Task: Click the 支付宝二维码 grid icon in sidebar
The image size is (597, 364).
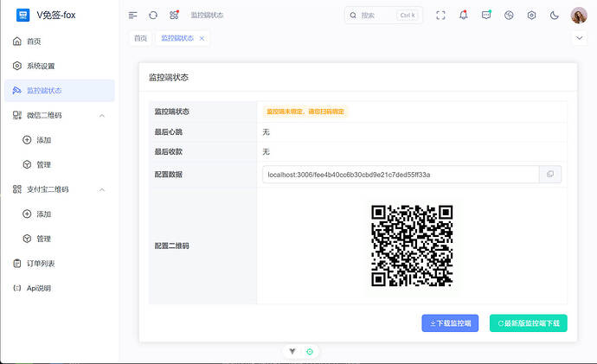Action: 17,189
